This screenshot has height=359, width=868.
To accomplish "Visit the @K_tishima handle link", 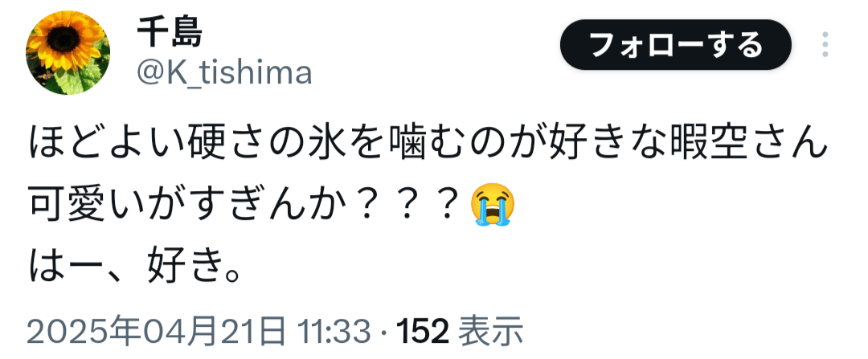I will pyautogui.click(x=224, y=74).
